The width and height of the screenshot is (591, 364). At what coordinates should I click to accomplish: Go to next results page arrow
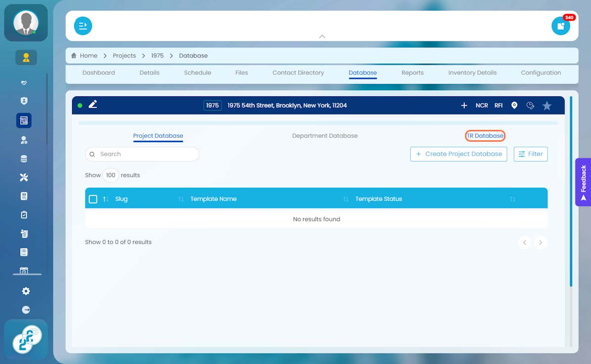click(540, 243)
